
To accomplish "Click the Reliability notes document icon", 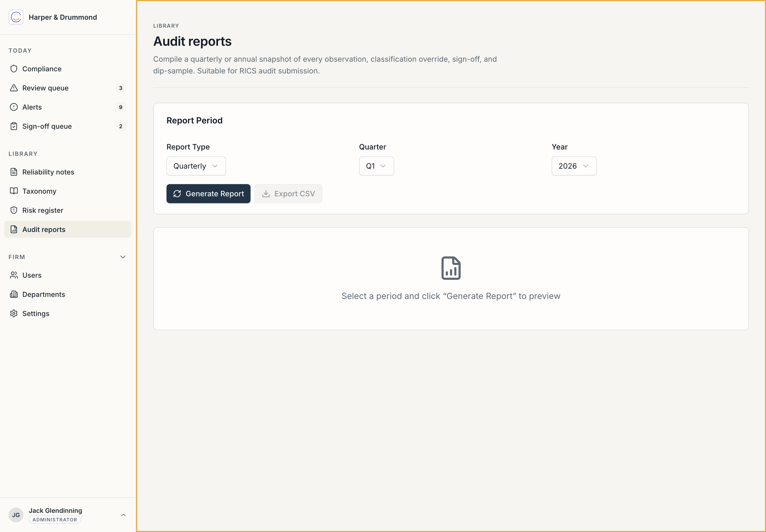I will 14,172.
